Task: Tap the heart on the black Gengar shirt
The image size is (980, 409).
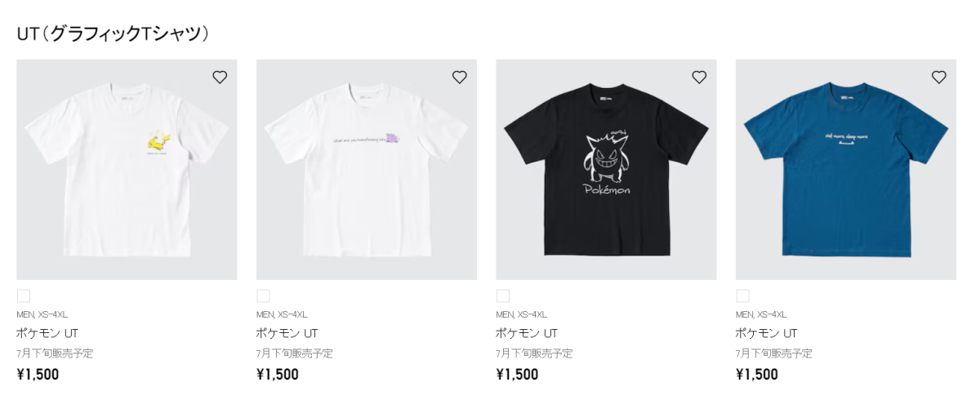Action: point(699,77)
